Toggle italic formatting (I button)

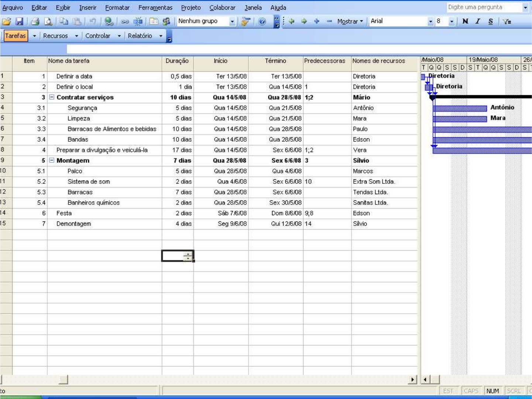478,21
